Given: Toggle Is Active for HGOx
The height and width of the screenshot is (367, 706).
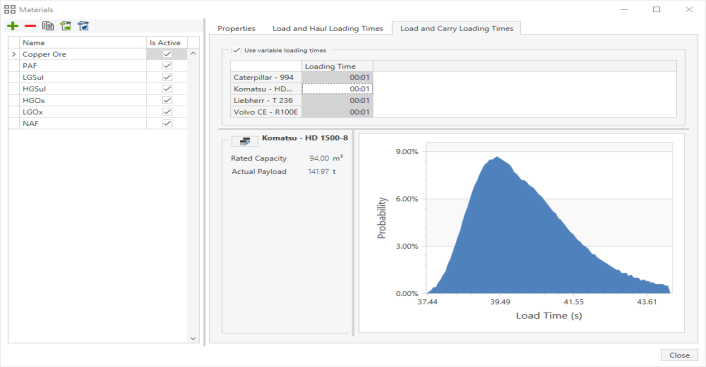Looking at the screenshot, I should 167,100.
